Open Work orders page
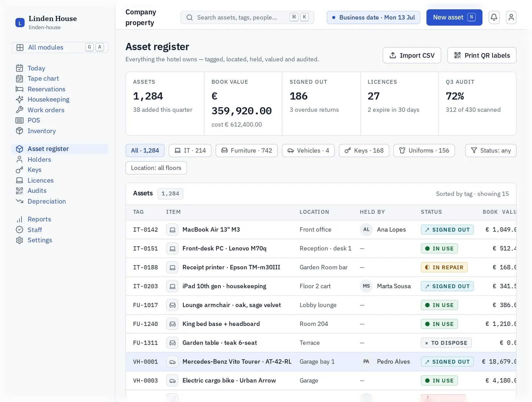The width and height of the screenshot is (532, 402). point(60,110)
